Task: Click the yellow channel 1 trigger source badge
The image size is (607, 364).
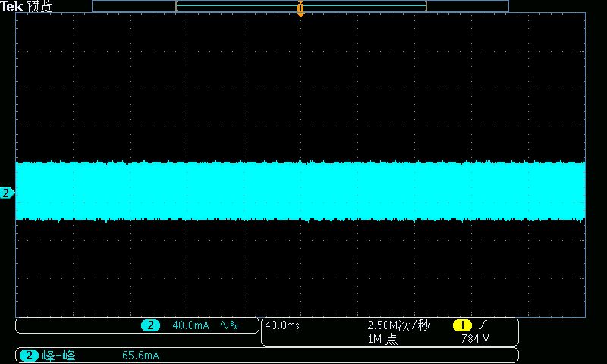Action: tap(463, 325)
